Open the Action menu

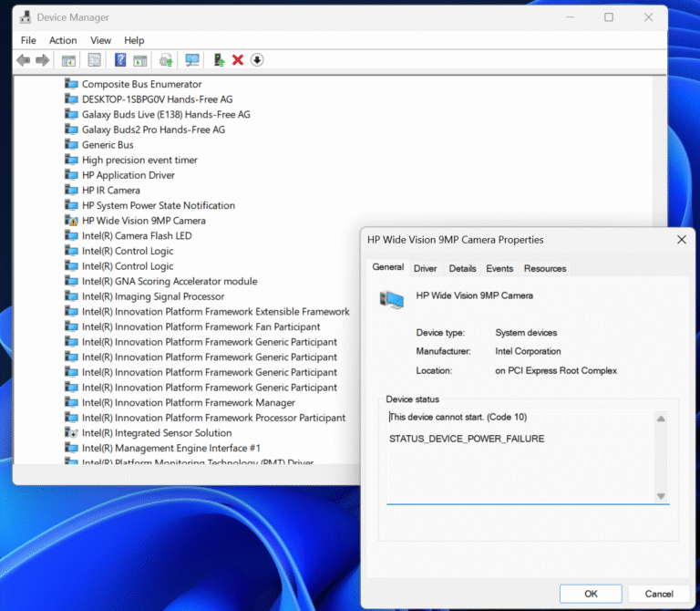click(x=63, y=40)
